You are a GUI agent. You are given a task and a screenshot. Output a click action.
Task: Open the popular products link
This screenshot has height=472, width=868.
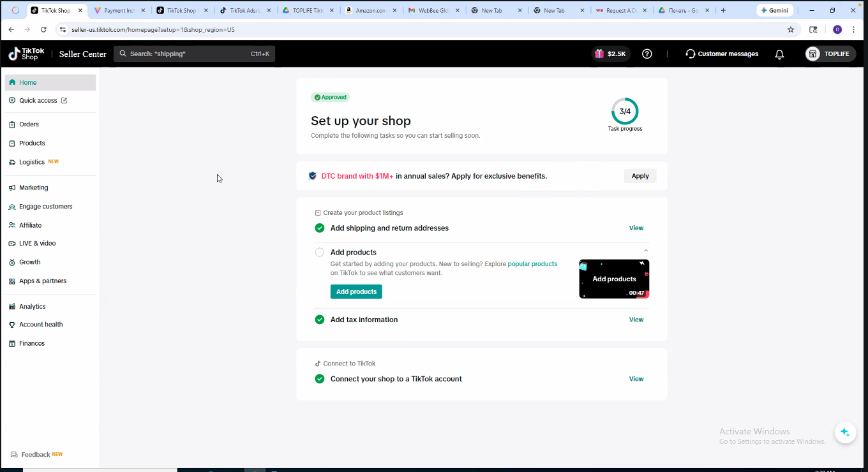tap(532, 263)
